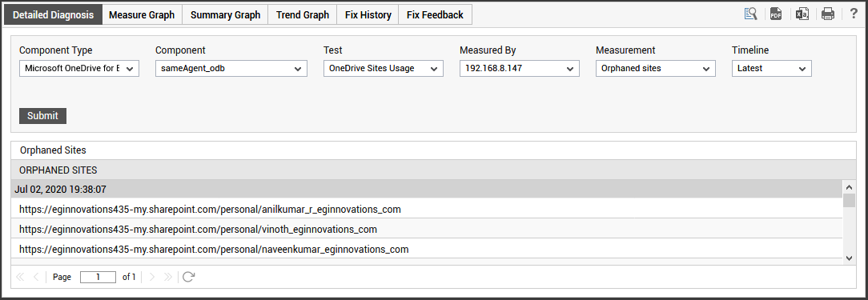Image resolution: width=868 pixels, height=300 pixels.
Task: Go to next page arrow
Action: [x=152, y=277]
